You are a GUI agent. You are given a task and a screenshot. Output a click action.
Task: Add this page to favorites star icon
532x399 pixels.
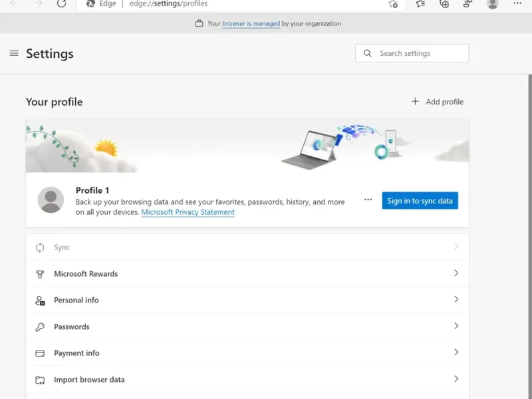pyautogui.click(x=393, y=4)
